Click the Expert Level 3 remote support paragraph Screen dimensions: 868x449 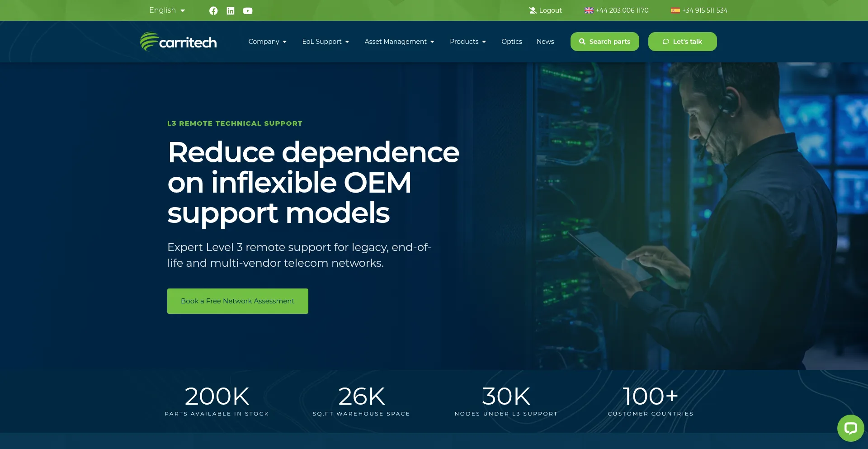pyautogui.click(x=299, y=255)
